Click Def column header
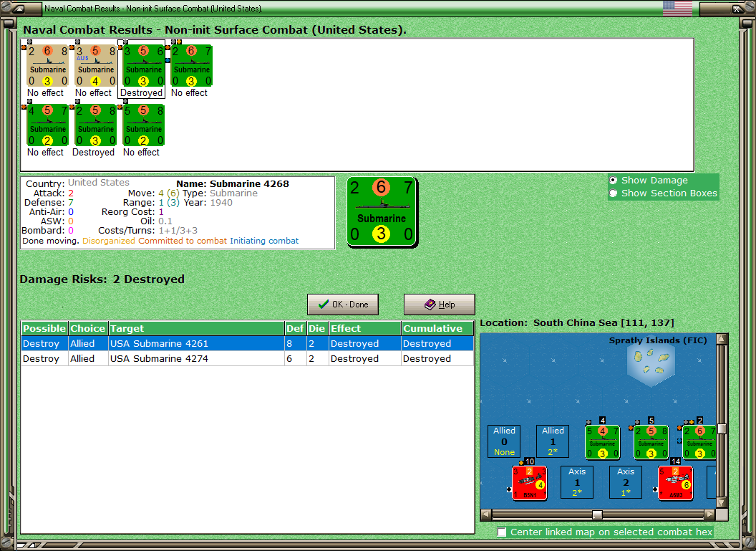This screenshot has width=756, height=551. (x=295, y=328)
